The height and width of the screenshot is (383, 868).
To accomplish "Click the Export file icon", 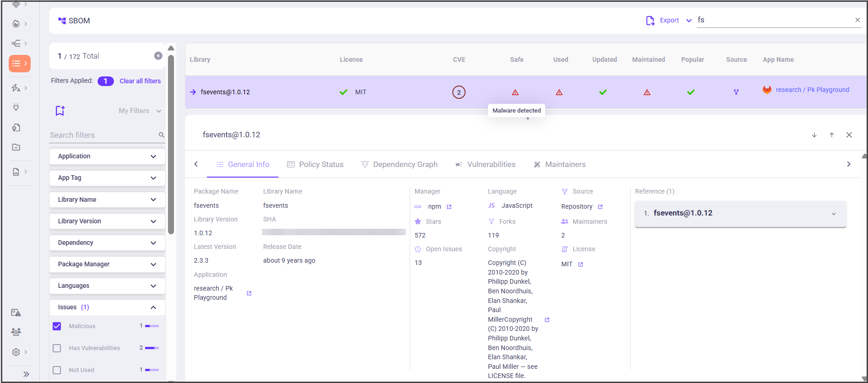I will [x=650, y=21].
